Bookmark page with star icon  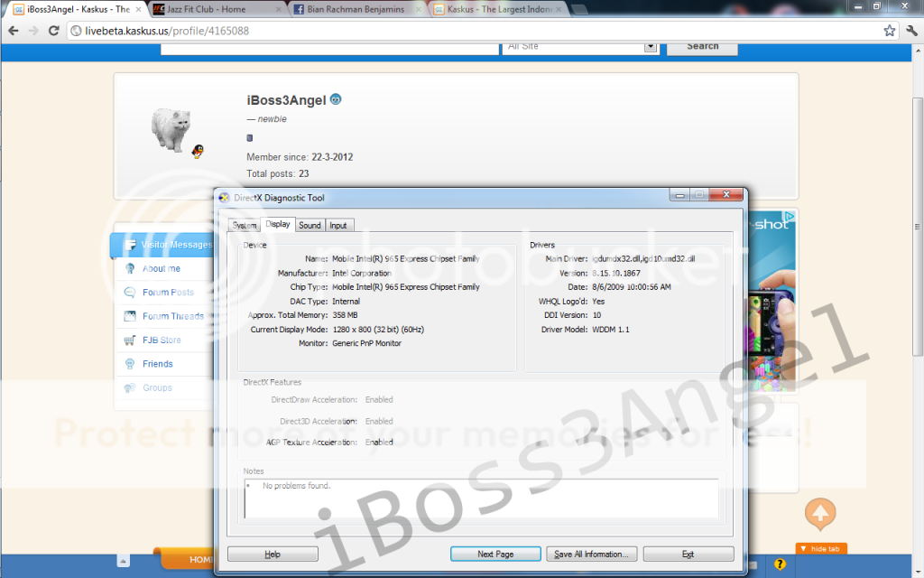coord(889,31)
